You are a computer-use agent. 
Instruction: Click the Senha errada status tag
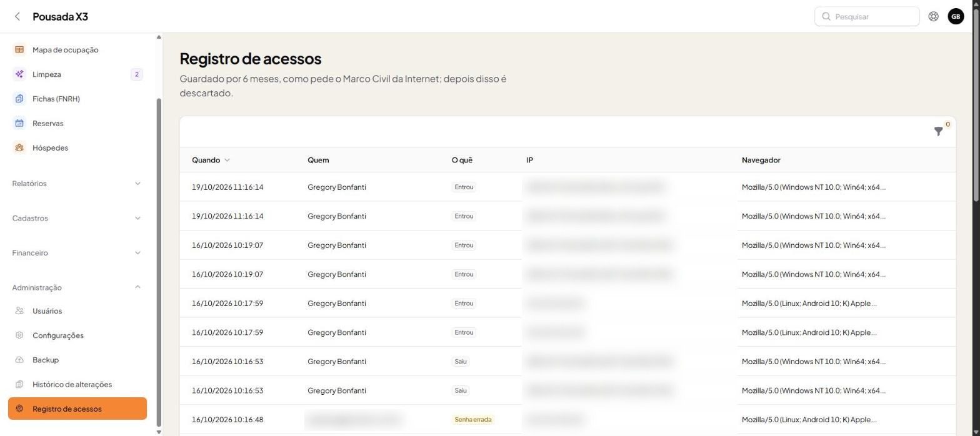(x=473, y=420)
